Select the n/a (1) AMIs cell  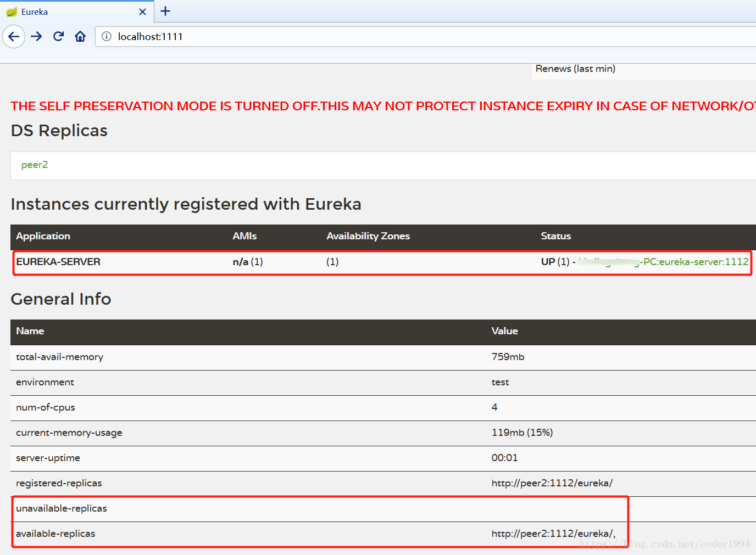(248, 262)
